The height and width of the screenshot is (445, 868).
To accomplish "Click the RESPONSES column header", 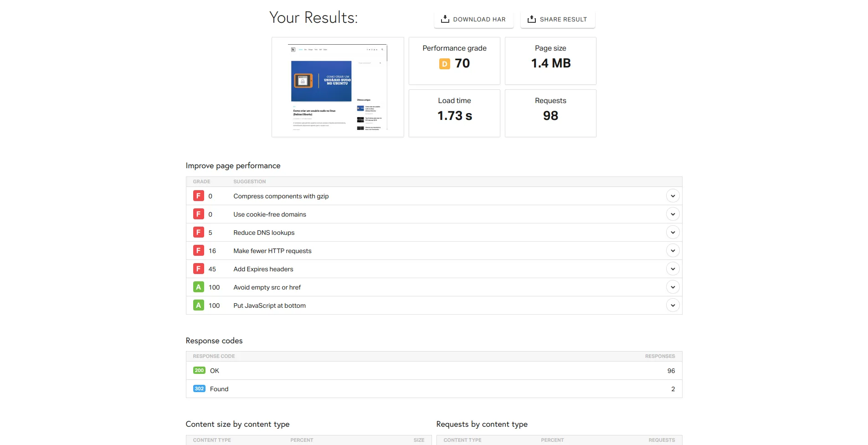I will pyautogui.click(x=660, y=356).
